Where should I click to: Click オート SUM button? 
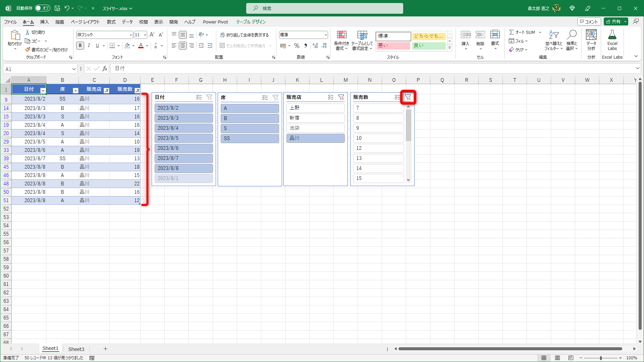[522, 32]
